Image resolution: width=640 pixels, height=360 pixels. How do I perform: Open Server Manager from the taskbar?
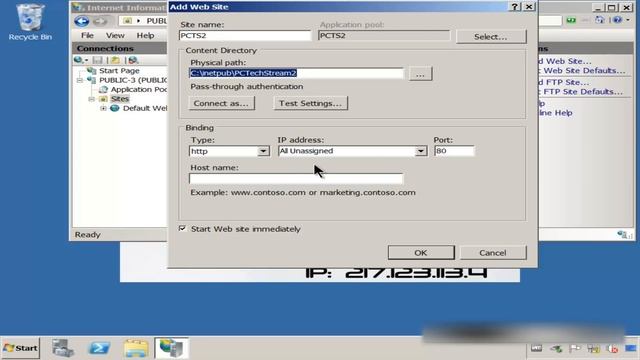[x=62, y=348]
